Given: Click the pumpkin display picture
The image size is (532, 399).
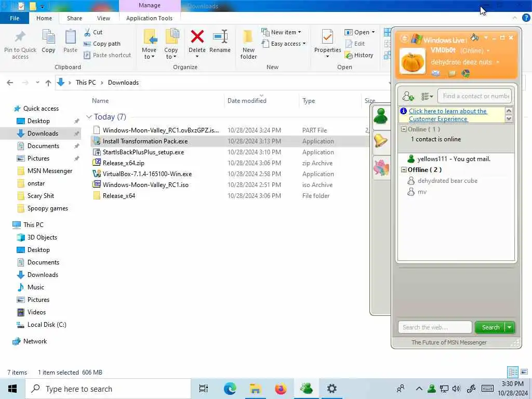Looking at the screenshot, I should tap(412, 61).
